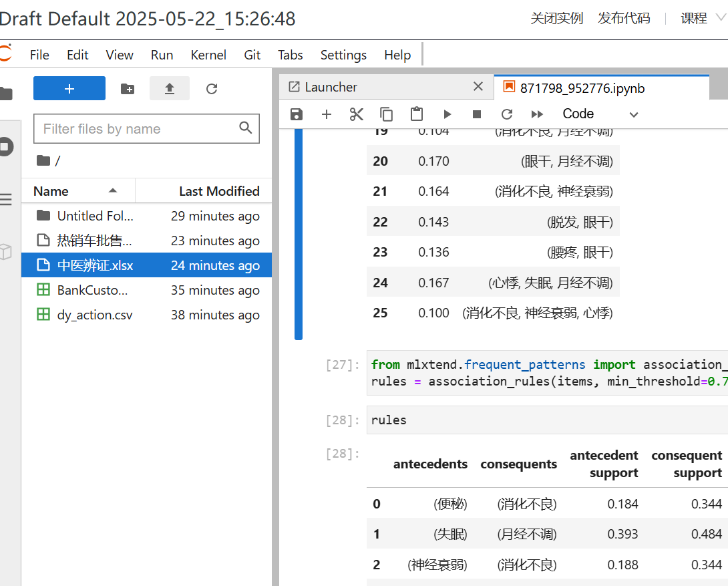Type in the Filter files by name field
The image size is (728, 586).
[x=137, y=129]
